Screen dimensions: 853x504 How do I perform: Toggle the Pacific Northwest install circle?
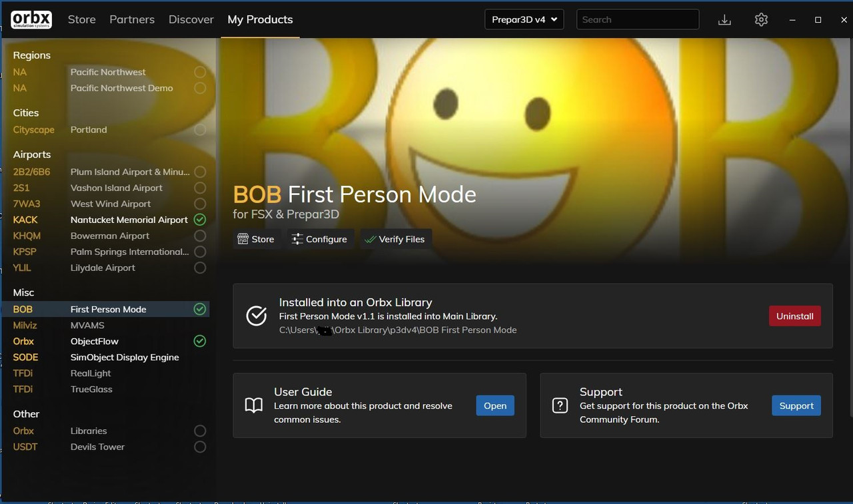200,72
